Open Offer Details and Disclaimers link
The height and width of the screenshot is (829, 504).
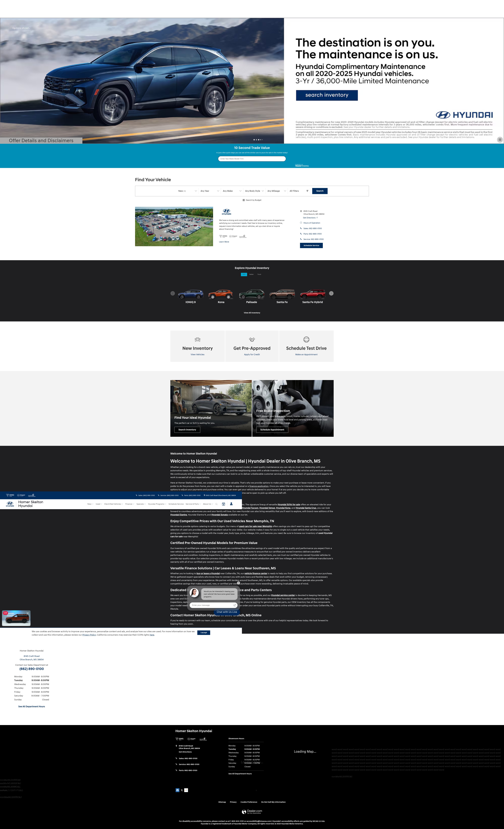tap(41, 141)
